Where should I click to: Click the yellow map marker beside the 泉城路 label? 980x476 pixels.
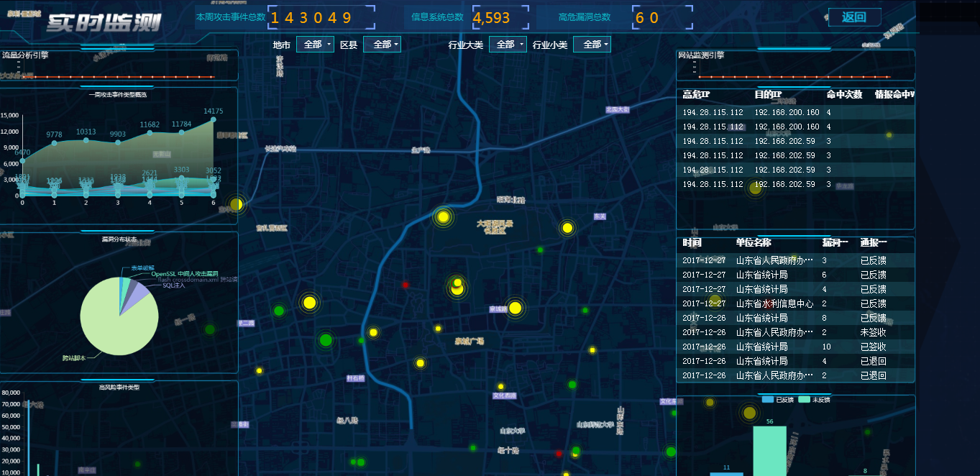point(515,308)
